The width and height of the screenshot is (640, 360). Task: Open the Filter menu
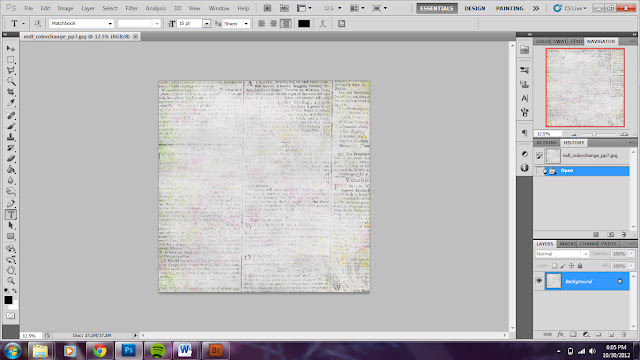coord(131,8)
